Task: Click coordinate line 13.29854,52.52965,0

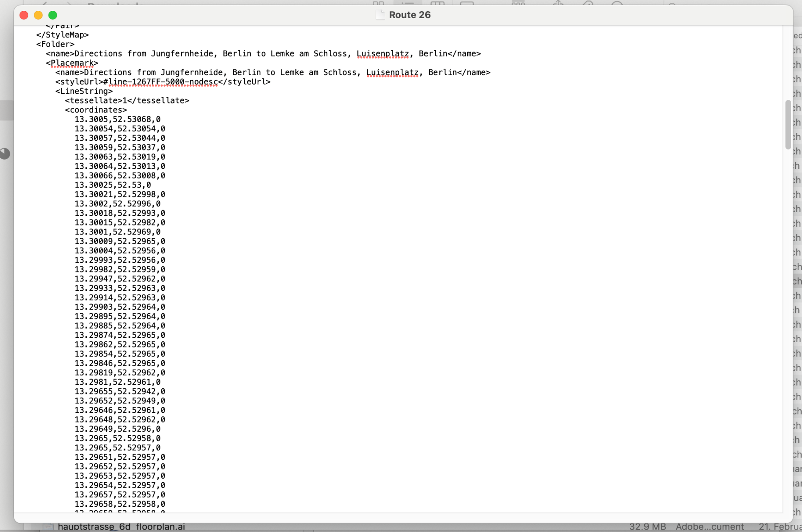Action: [120, 354]
